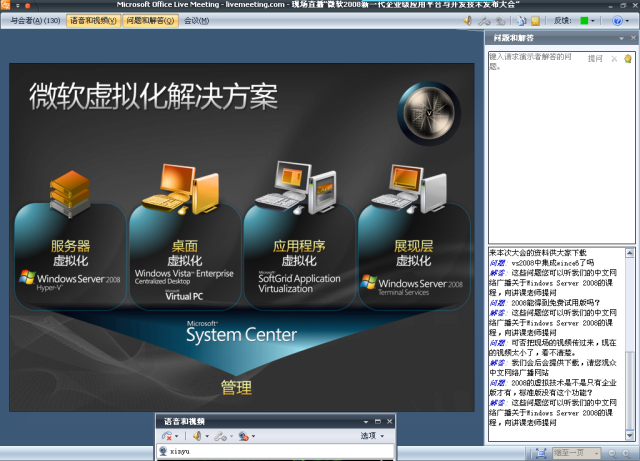The height and width of the screenshot is (461, 640).
Task: Open the page zoom combo box
Action: (x=574, y=453)
